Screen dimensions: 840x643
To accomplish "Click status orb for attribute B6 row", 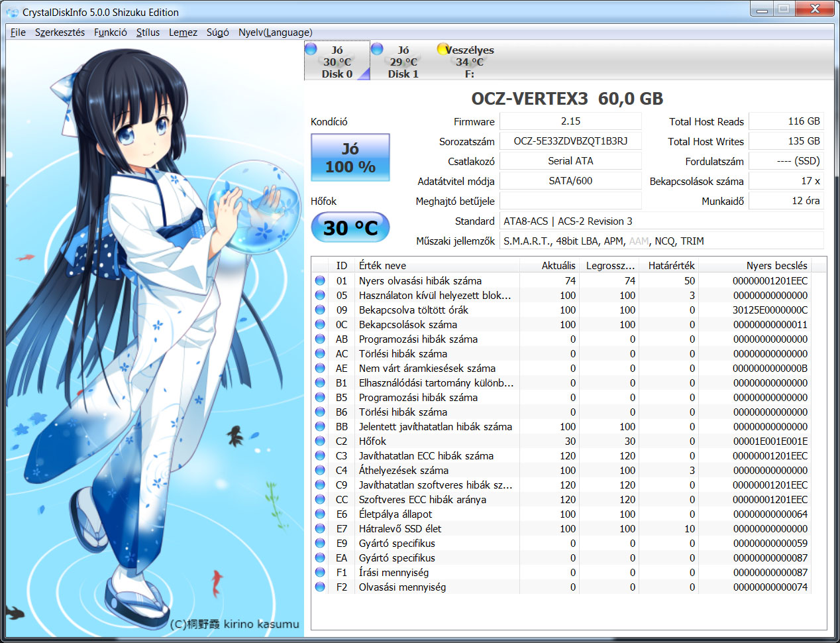I will 320,412.
